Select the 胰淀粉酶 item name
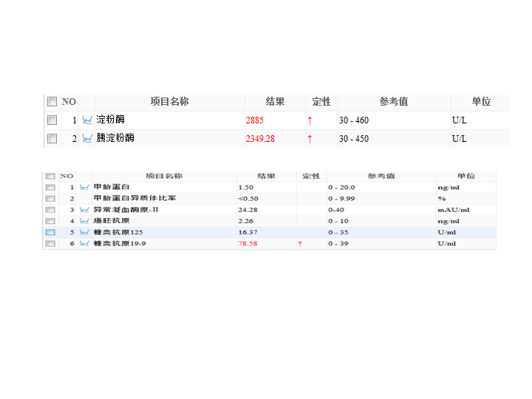The image size is (532, 399). [115, 137]
